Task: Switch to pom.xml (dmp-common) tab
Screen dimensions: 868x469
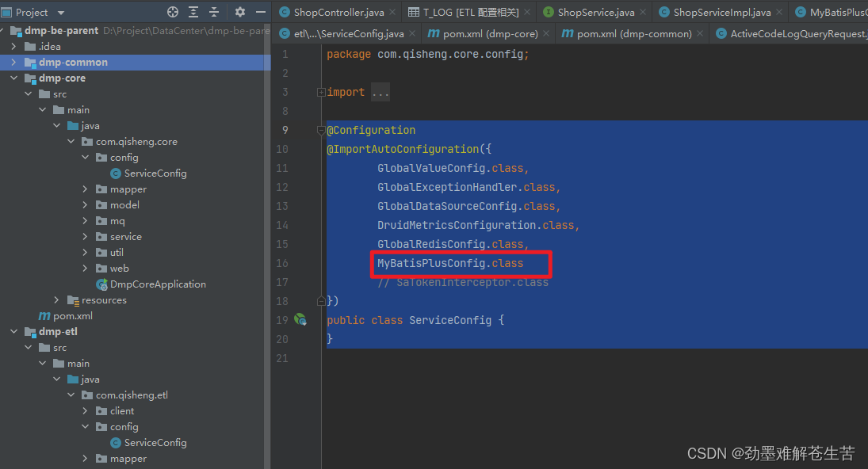Action: 634,34
